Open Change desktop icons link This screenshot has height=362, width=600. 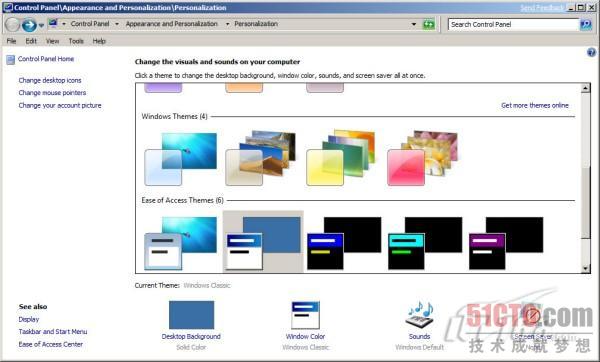(50, 80)
